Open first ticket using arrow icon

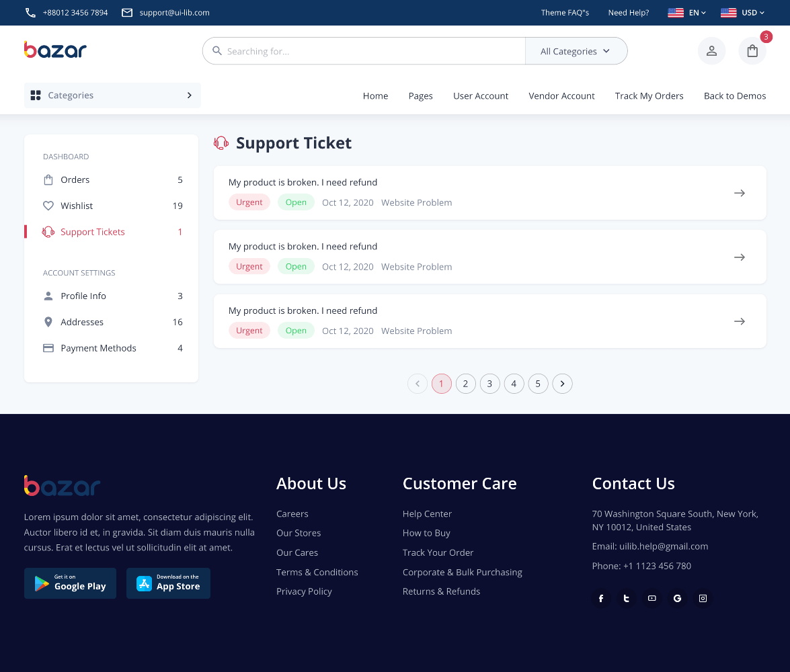(x=740, y=193)
